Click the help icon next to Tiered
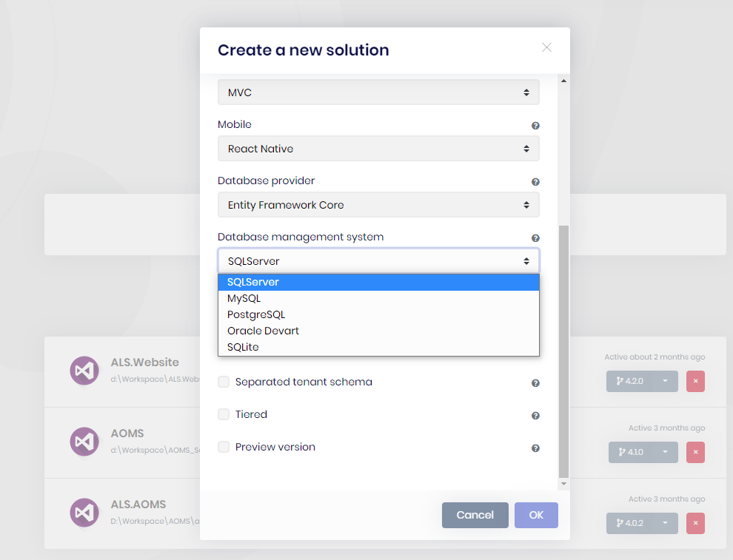Viewport: 733px width, 560px height. [535, 416]
